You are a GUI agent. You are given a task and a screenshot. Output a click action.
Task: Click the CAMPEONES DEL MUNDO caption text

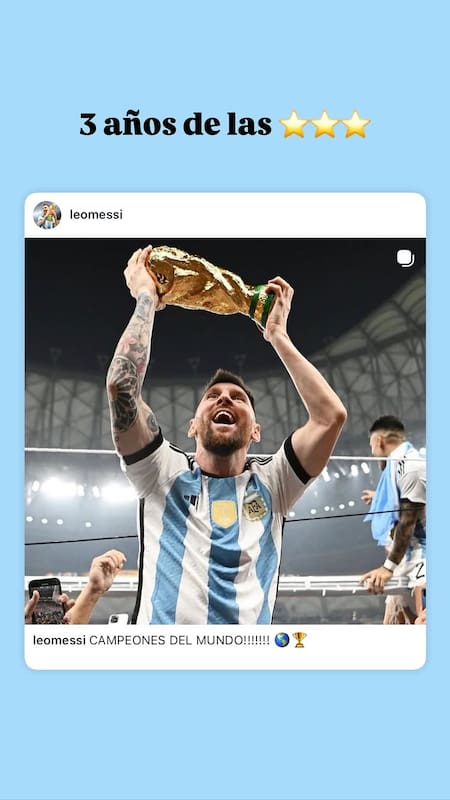pyautogui.click(x=180, y=640)
